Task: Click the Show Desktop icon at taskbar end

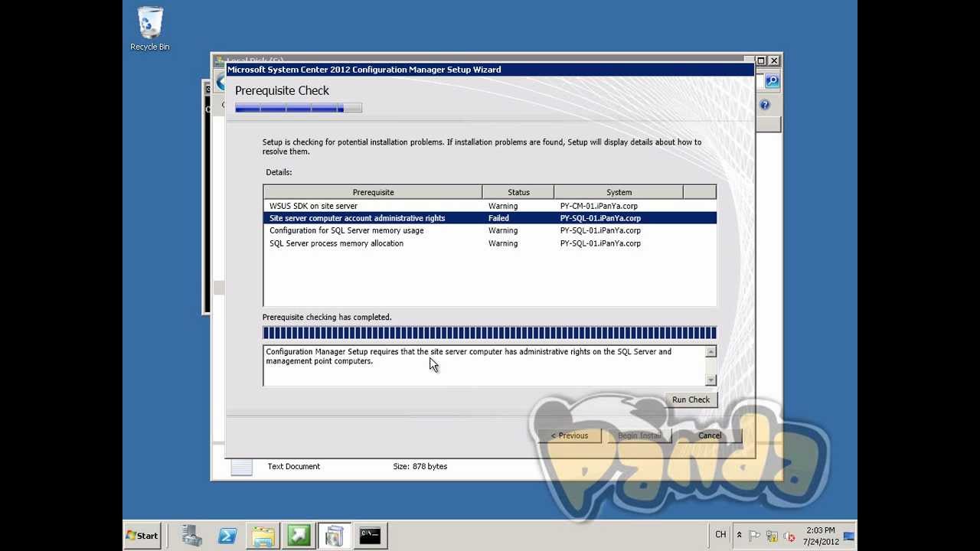Action: [849, 536]
